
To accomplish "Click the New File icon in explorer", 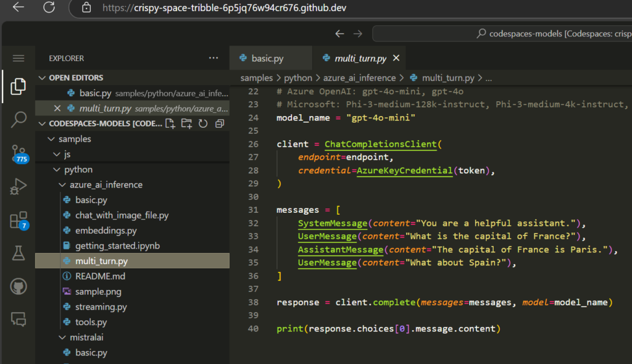I will (x=171, y=124).
